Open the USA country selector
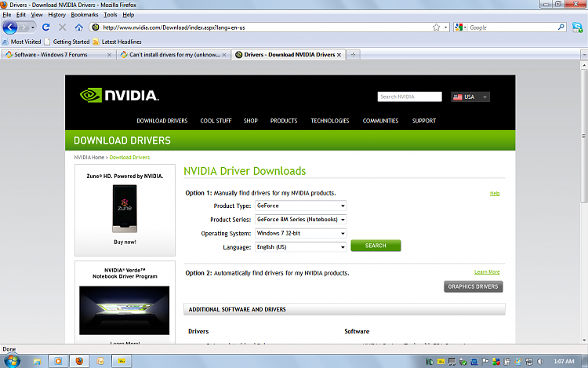Screen dimensions: 588x368 click(470, 97)
